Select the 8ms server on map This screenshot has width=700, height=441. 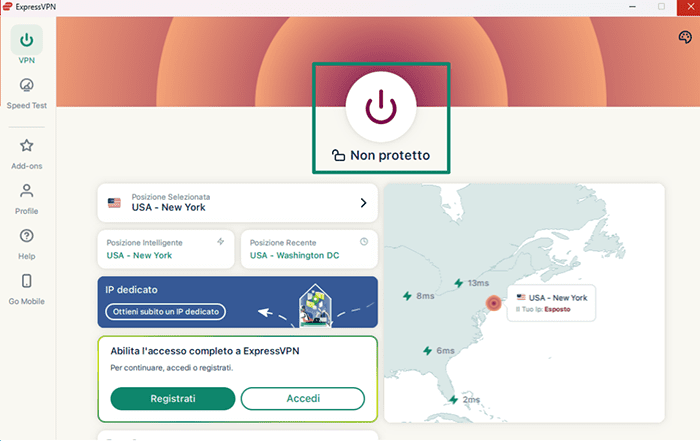tap(418, 296)
